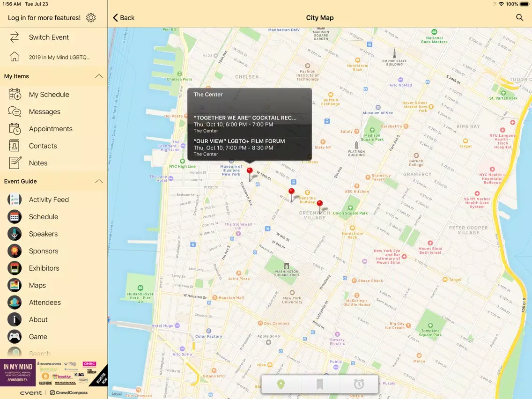
Task: Open Game controller icon
Action: click(x=15, y=337)
